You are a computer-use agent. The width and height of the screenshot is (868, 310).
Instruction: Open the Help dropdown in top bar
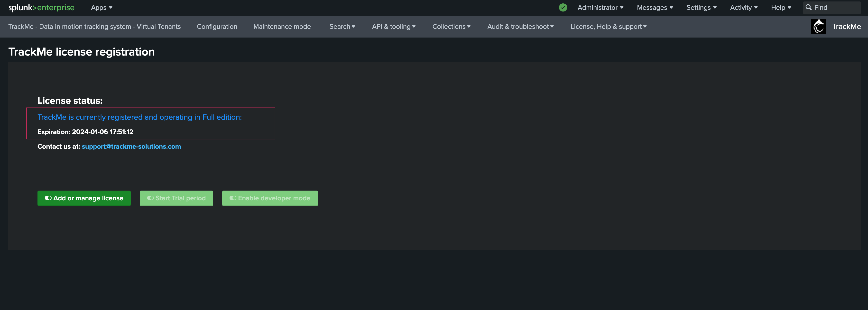pyautogui.click(x=781, y=7)
